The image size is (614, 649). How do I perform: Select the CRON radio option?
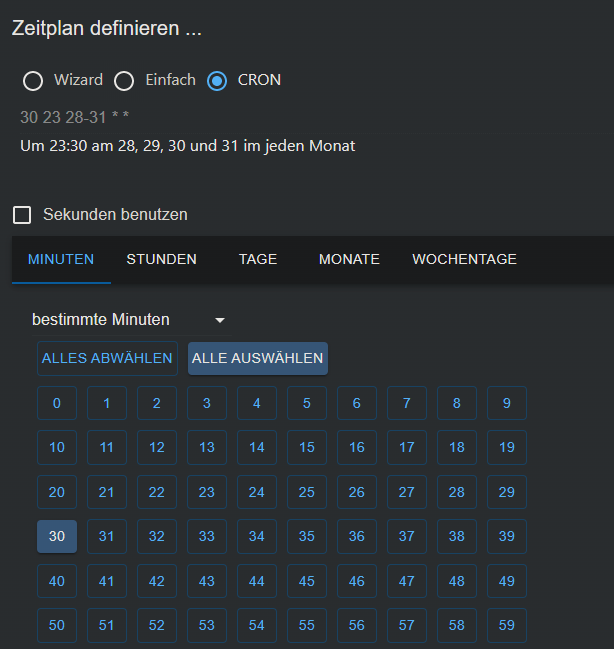click(x=217, y=80)
